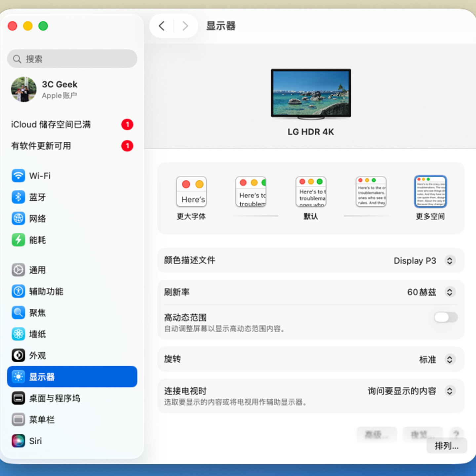Click the yellow minimize window button
Screen dimensions: 476x476
pyautogui.click(x=28, y=26)
